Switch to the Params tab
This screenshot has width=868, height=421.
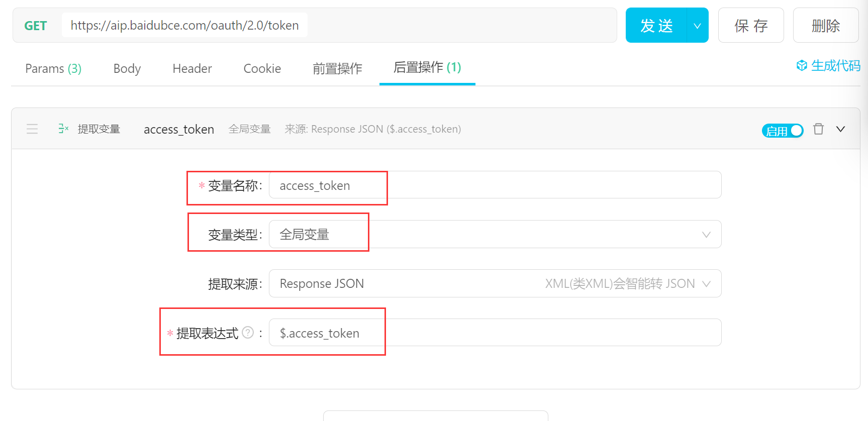(53, 68)
